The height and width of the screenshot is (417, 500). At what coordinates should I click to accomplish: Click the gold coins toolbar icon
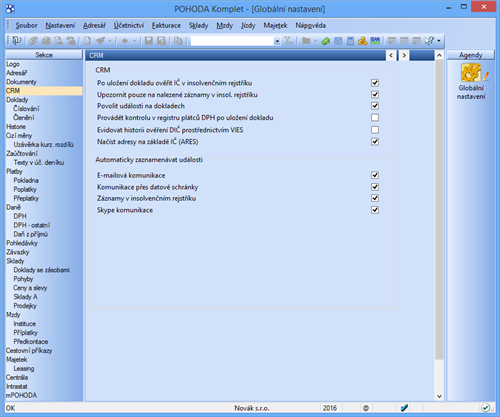(363, 41)
